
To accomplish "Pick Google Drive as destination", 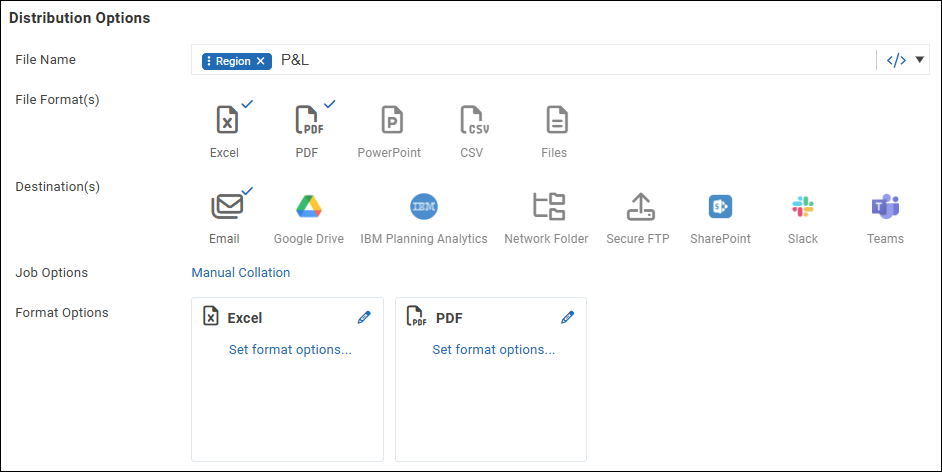I will pyautogui.click(x=309, y=207).
